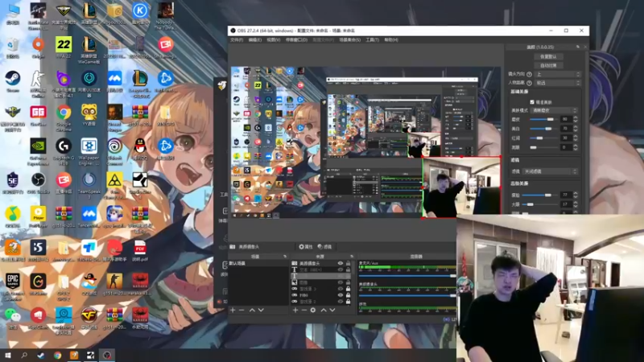644x362 pixels.
Task: Toggle visibility of the PUBG source
Action: [x=340, y=295]
